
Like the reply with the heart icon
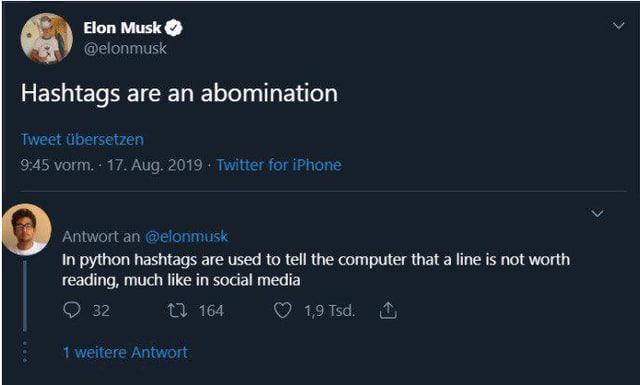(282, 311)
